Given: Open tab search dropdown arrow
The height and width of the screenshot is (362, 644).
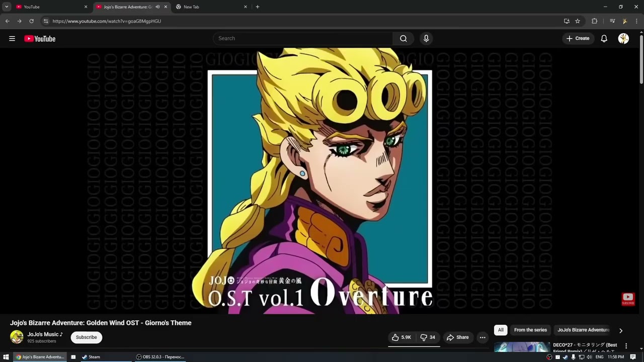Looking at the screenshot, I should [7, 7].
